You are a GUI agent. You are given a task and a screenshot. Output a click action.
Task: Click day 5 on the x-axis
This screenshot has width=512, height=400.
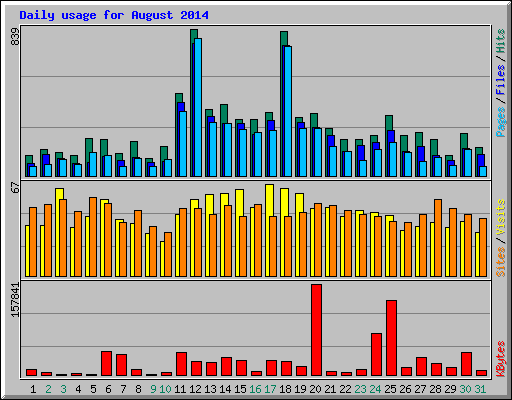tap(93, 389)
